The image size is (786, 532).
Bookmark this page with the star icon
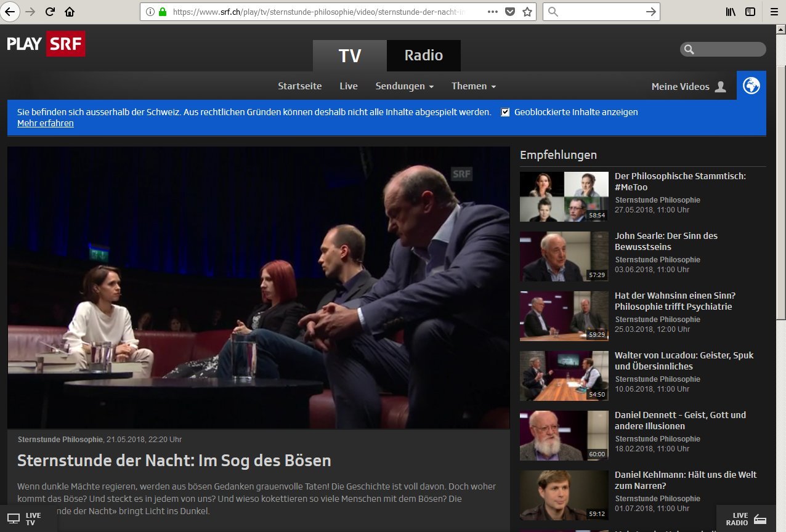click(x=527, y=12)
